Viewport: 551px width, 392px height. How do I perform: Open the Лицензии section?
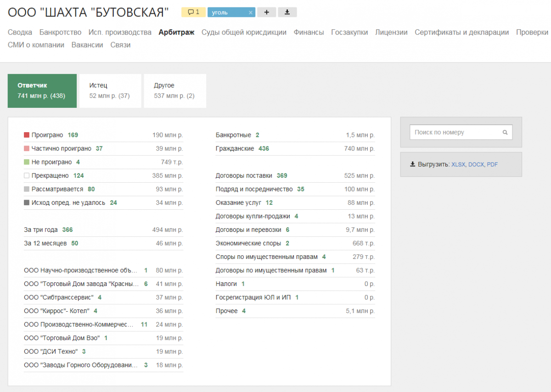coord(391,32)
